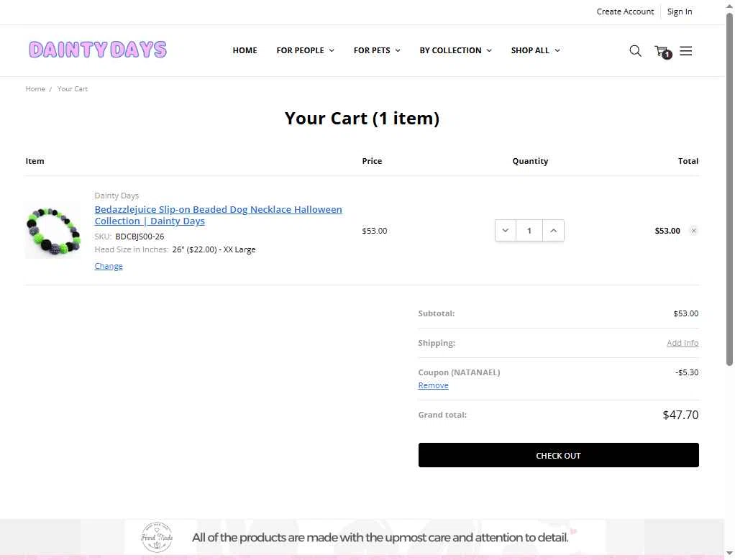Click the Dainty Days logo
The width and height of the screenshot is (735, 560).
pos(98,50)
